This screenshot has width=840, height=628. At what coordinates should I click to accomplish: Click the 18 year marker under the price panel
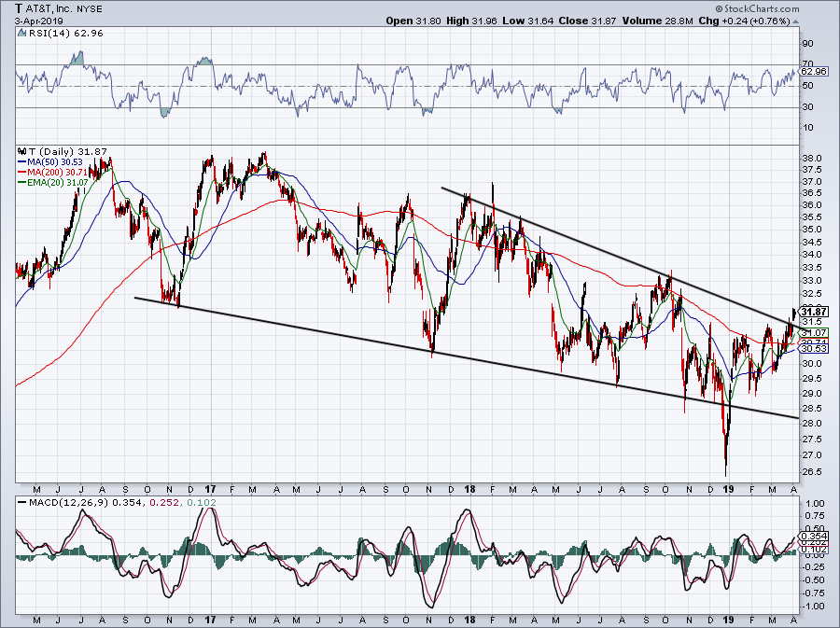point(469,489)
